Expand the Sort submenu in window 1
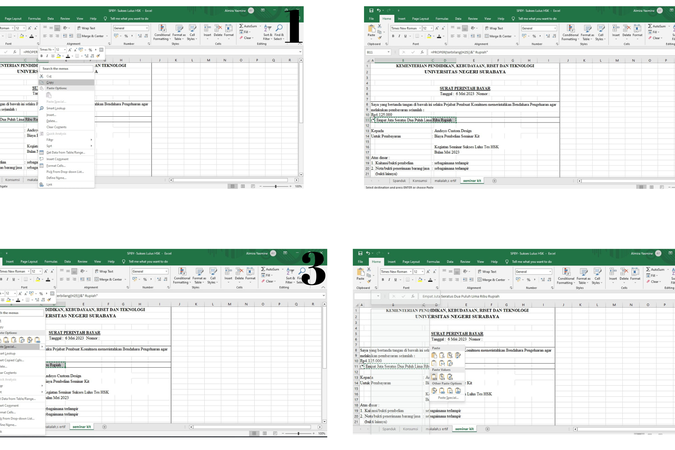 click(x=66, y=146)
